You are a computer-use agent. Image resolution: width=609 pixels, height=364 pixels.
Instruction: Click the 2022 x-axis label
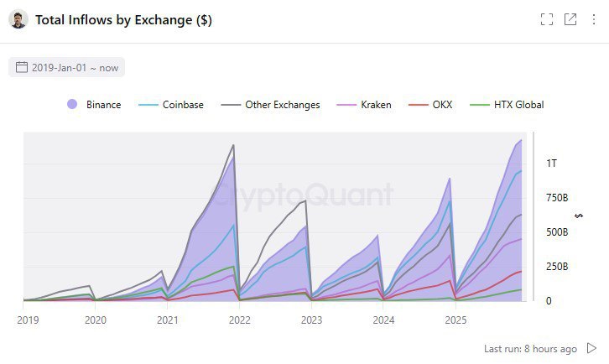(x=240, y=320)
